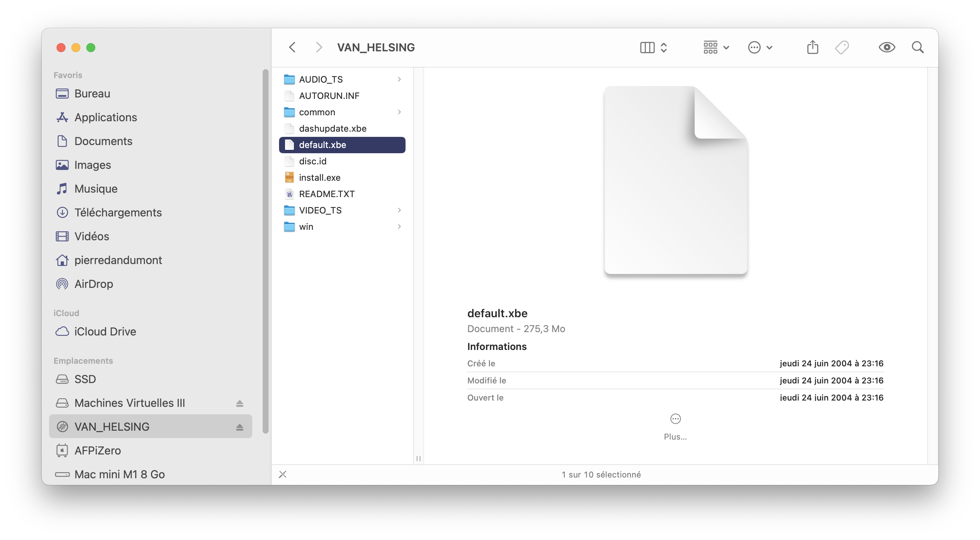Click the Ouvert le date value
This screenshot has height=540, width=980.
pos(831,398)
